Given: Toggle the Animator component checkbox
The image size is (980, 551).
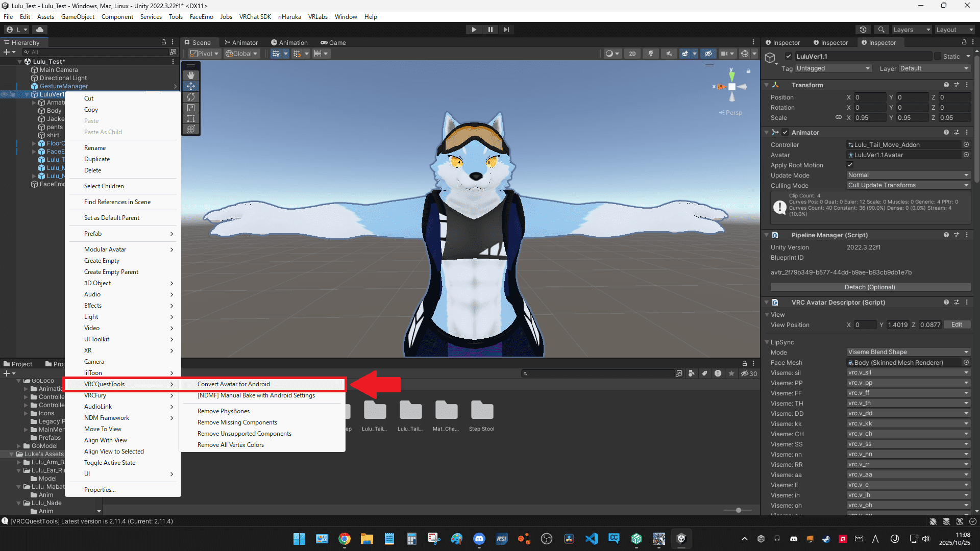Looking at the screenshot, I should (786, 132).
